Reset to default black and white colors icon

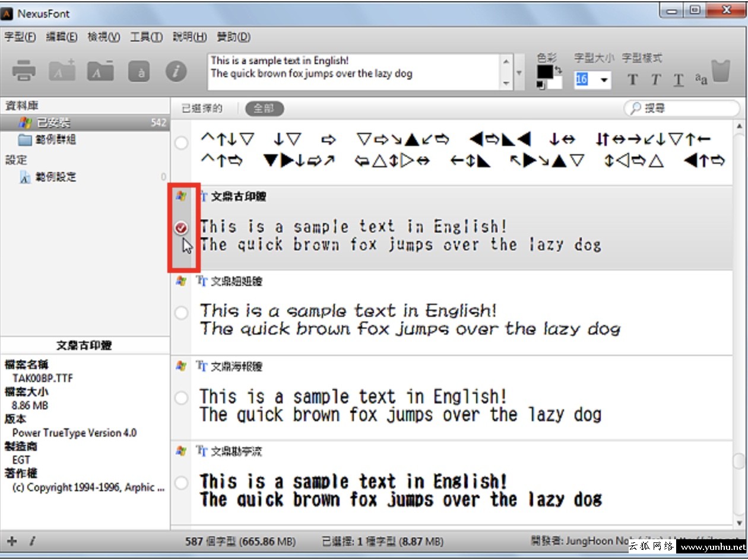pyautogui.click(x=540, y=86)
